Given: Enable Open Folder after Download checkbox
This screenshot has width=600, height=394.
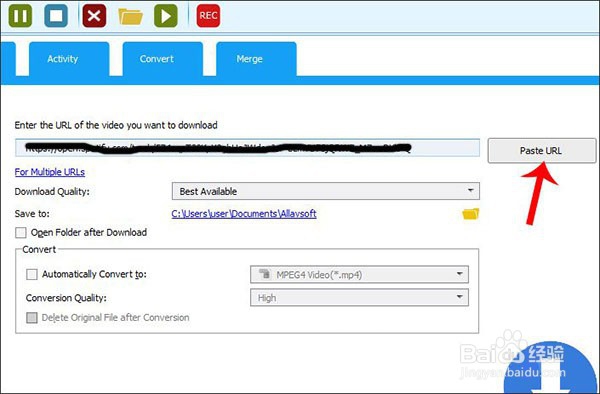Looking at the screenshot, I should tap(21, 233).
